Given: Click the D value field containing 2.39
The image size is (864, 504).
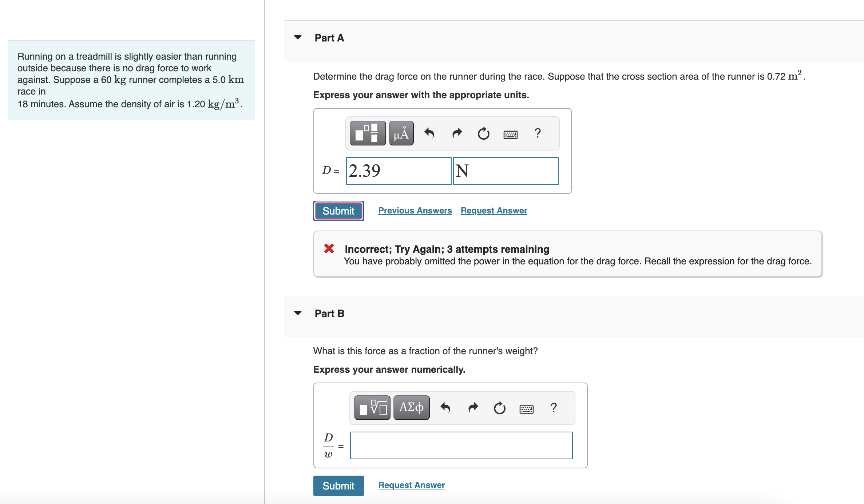Looking at the screenshot, I should click(399, 171).
